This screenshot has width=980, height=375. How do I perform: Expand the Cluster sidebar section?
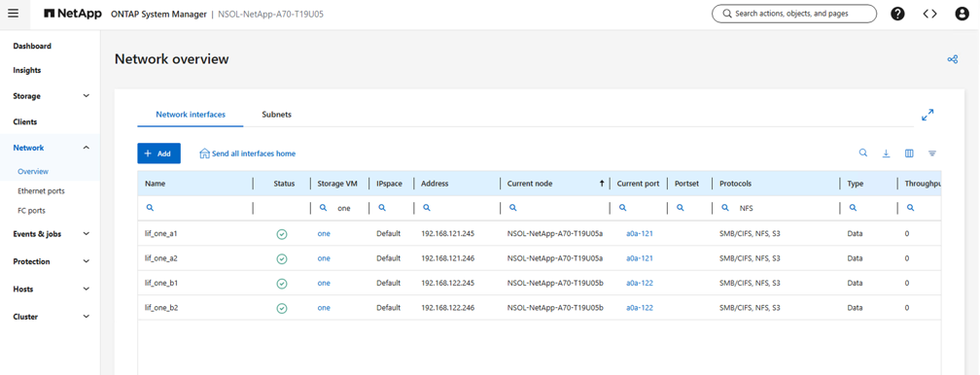pos(87,317)
